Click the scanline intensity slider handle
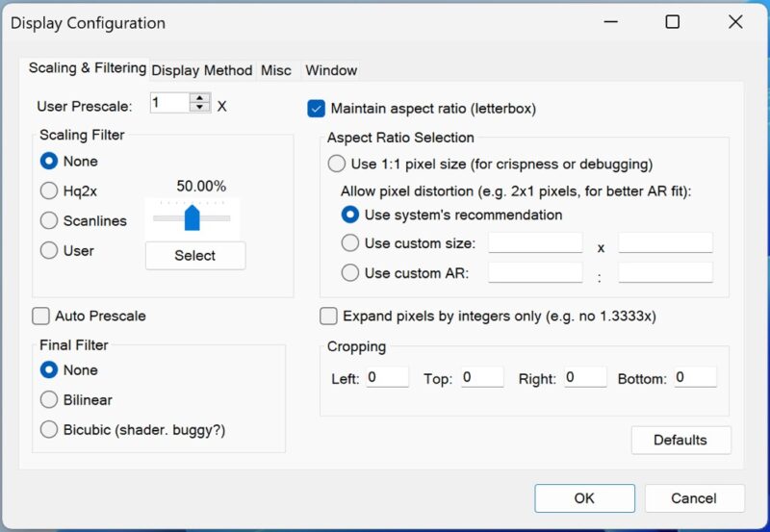This screenshot has width=770, height=532. [192, 217]
